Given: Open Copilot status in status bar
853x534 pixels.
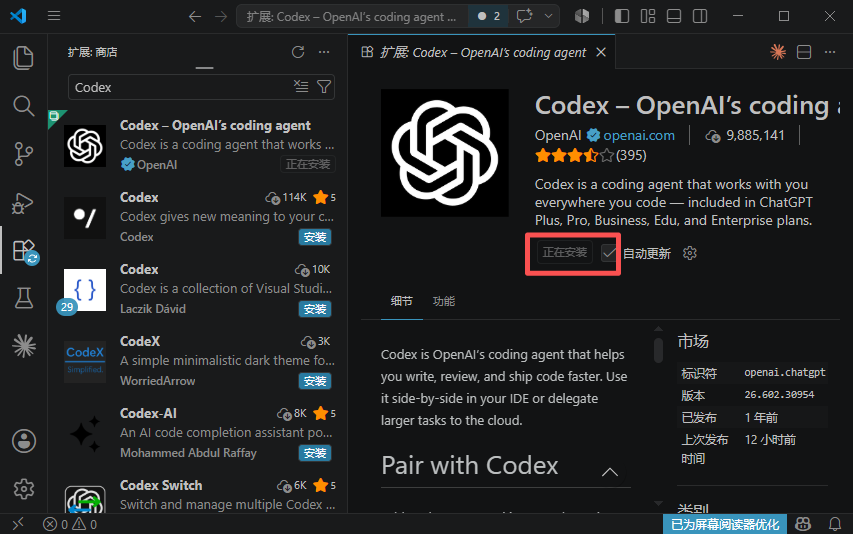Looking at the screenshot, I should [x=803, y=524].
